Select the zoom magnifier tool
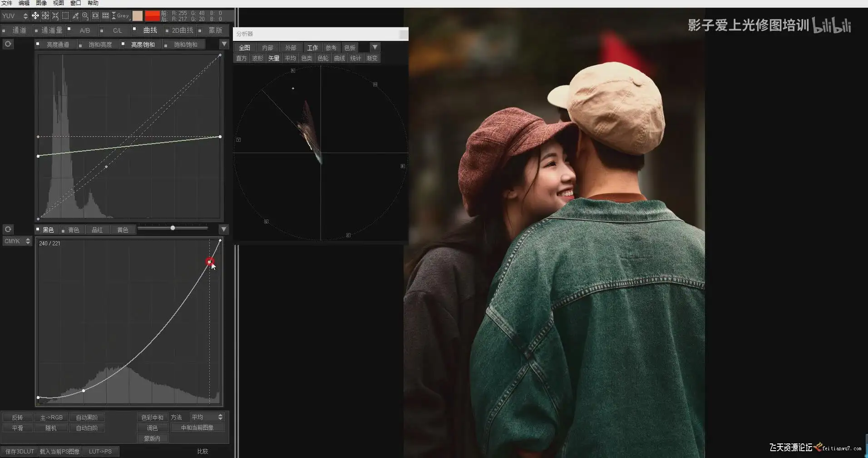868x458 pixels. 85,15
